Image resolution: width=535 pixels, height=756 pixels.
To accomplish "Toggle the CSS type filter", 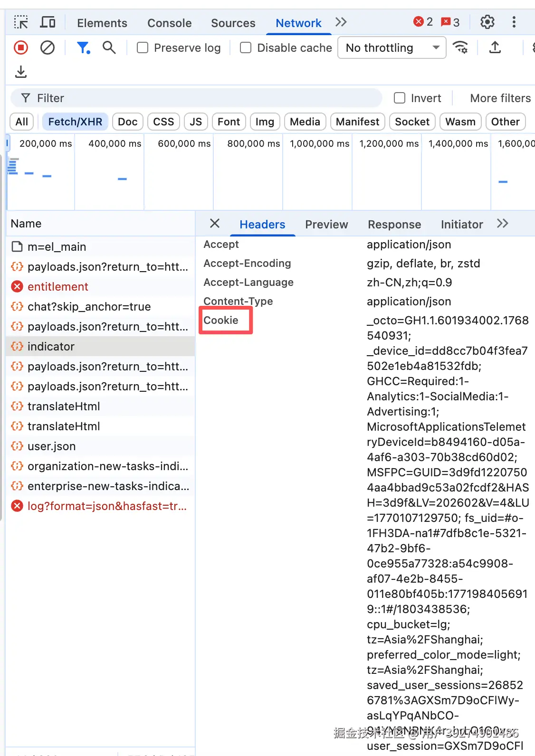I will point(163,122).
